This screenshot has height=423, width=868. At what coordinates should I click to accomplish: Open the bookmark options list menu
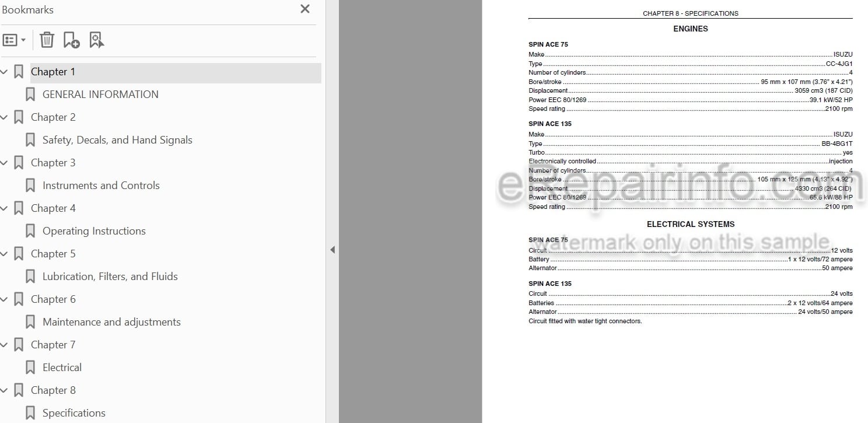click(14, 40)
